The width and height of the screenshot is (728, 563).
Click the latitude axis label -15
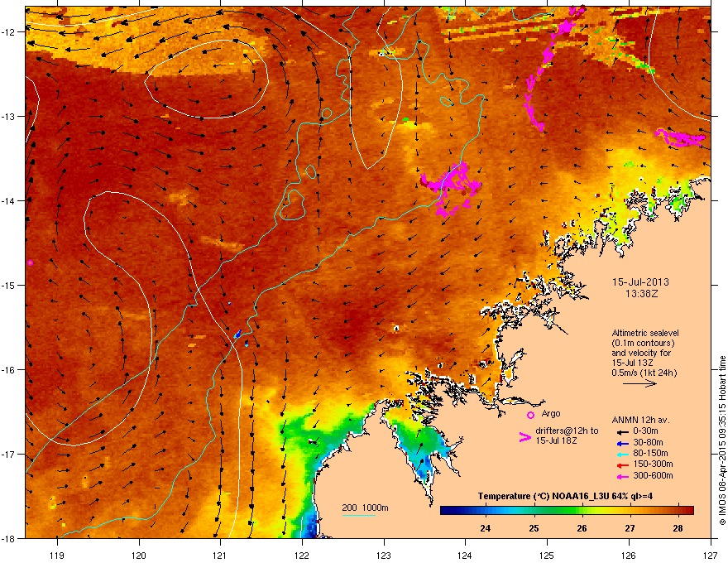tap(8, 285)
